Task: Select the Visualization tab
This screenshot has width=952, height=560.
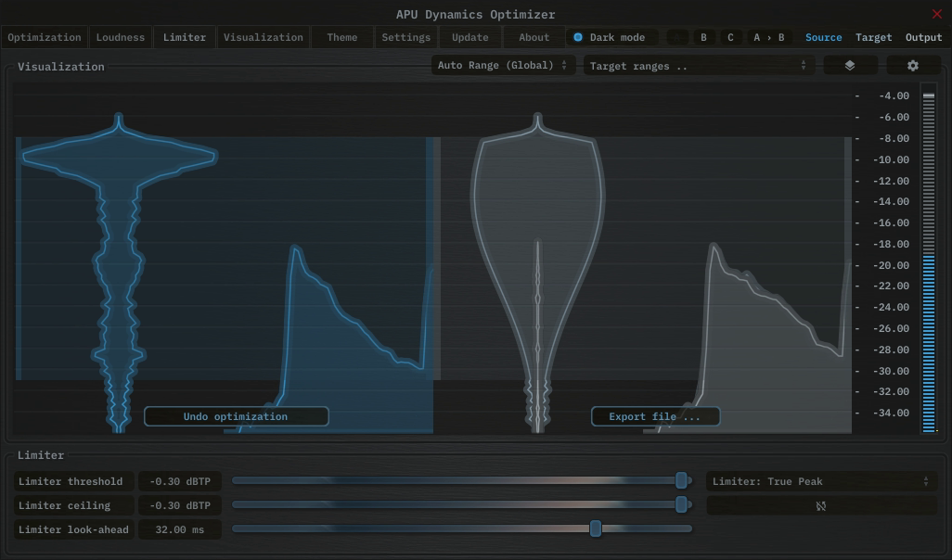Action: coord(264,37)
